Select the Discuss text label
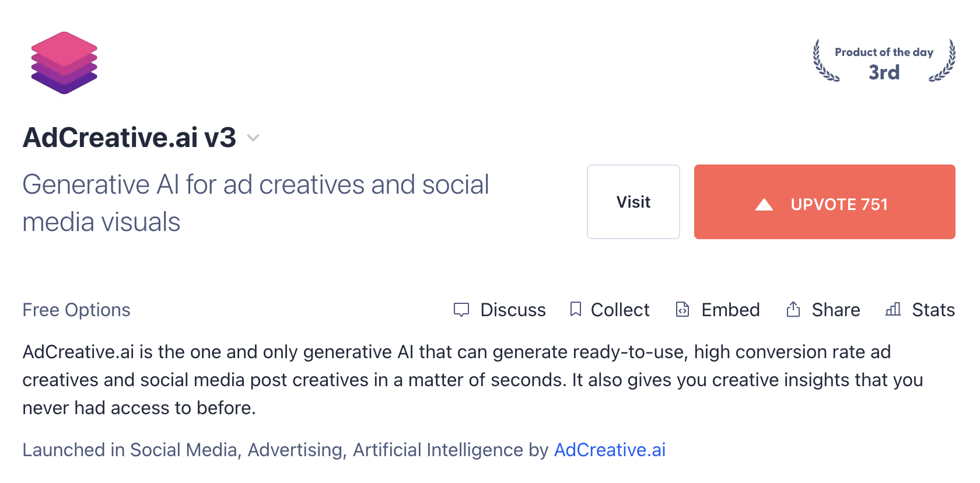The image size is (980, 483). coord(513,310)
